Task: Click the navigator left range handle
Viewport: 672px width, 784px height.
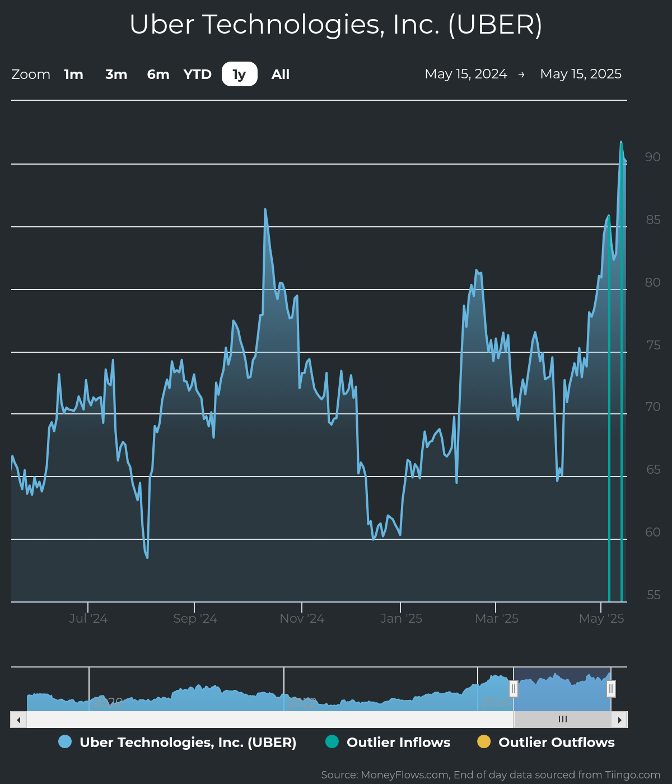Action: pyautogui.click(x=514, y=689)
